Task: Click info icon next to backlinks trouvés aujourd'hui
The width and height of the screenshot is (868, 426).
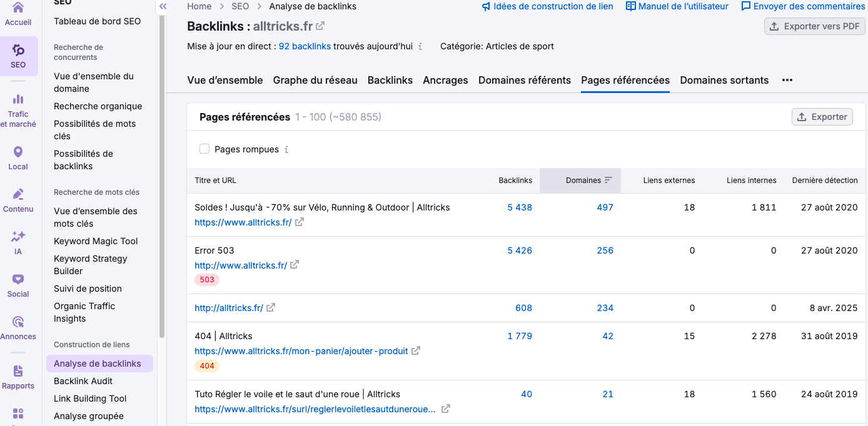Action: tap(420, 46)
